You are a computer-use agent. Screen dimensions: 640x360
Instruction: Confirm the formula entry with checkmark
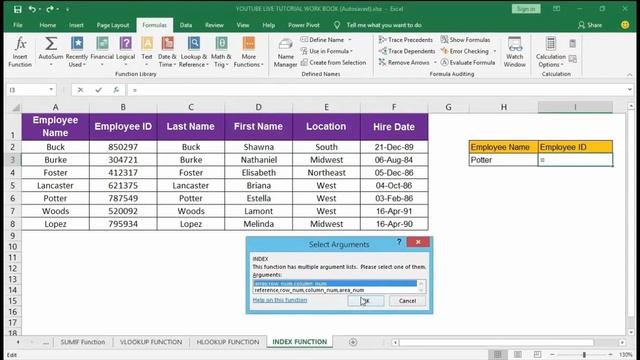click(x=98, y=90)
